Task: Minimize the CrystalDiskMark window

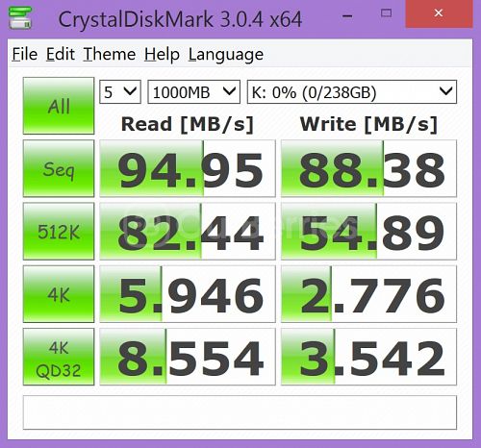Action: pos(347,14)
